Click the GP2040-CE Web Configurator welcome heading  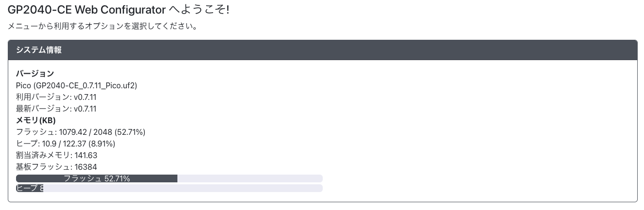[118, 10]
